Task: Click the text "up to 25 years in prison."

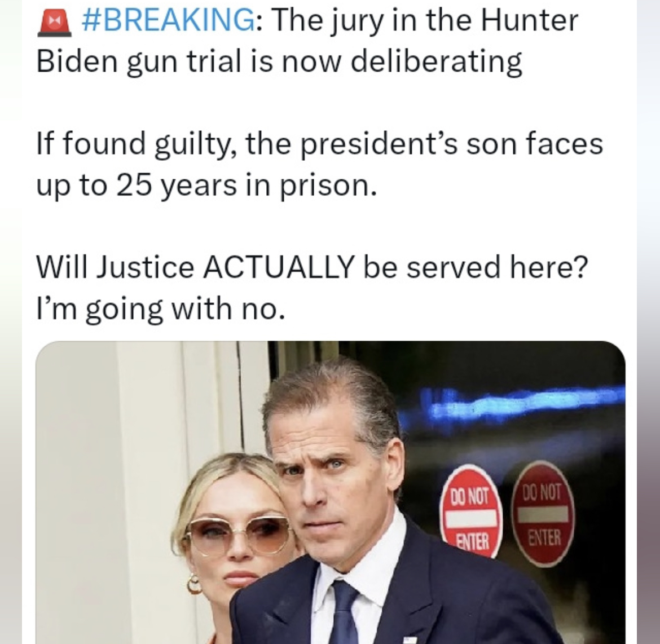Action: [206, 185]
